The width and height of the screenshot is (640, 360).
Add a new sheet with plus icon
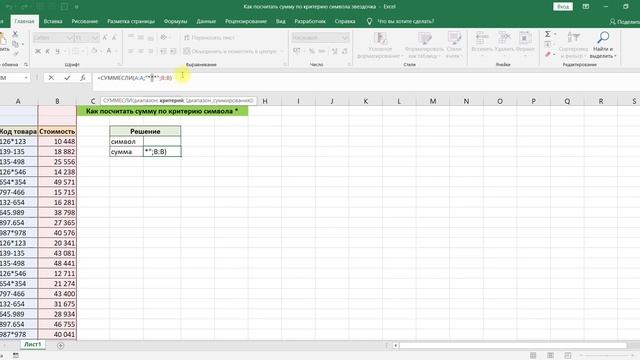60,345
